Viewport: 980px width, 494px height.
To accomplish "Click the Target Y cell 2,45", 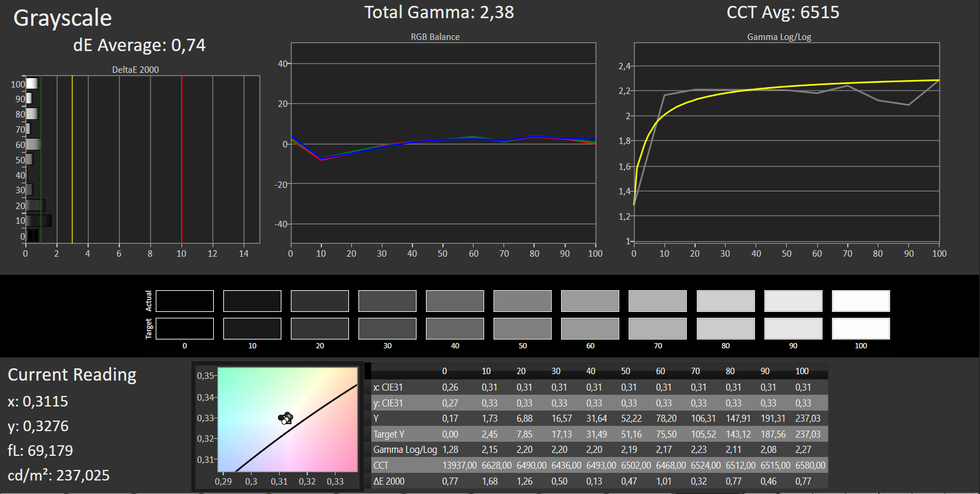I will [x=489, y=434].
